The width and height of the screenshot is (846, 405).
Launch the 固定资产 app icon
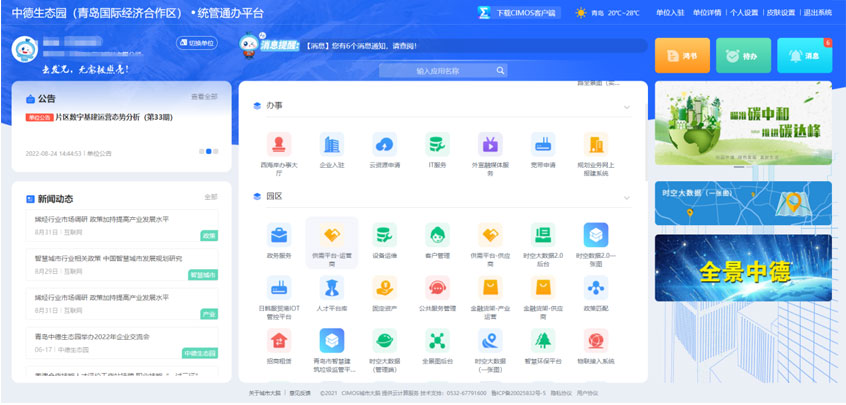coord(384,289)
